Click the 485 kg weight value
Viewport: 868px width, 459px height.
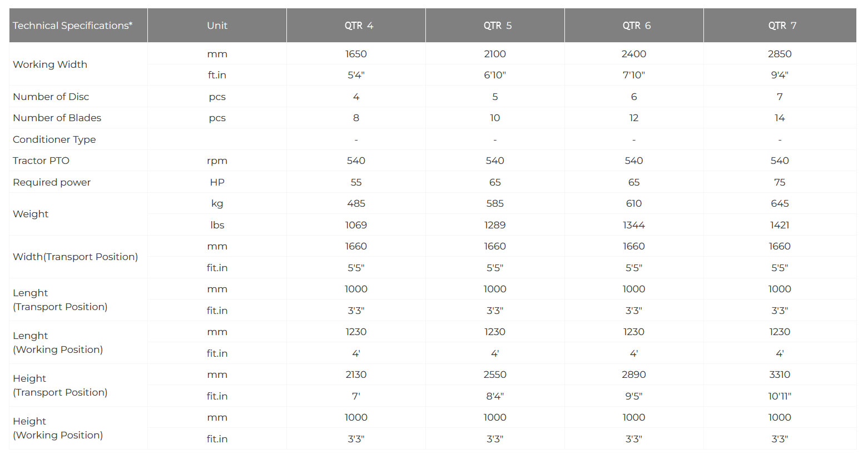tap(356, 203)
